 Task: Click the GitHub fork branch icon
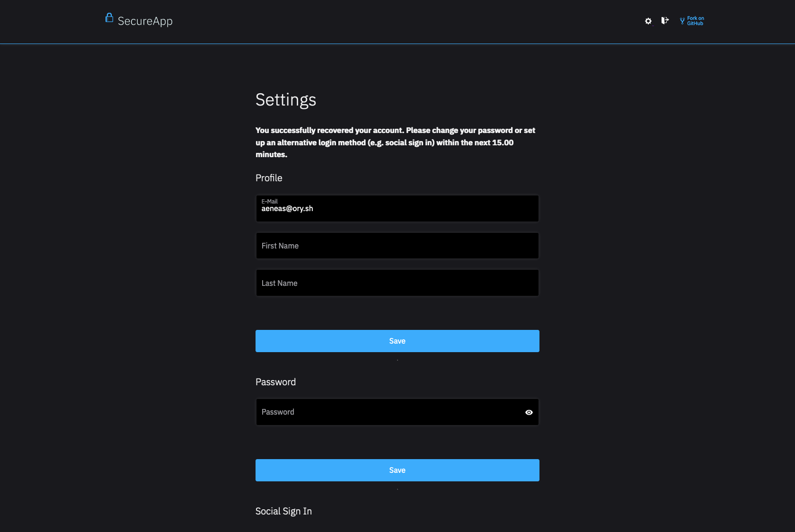[682, 21]
